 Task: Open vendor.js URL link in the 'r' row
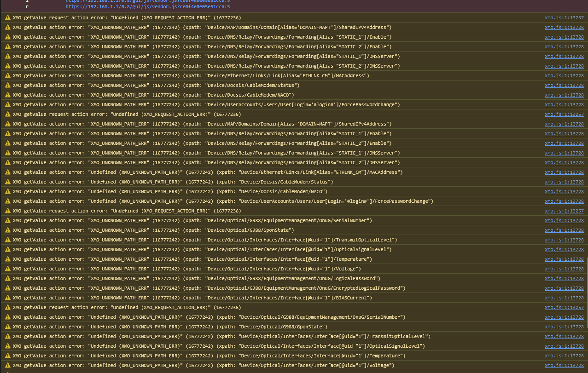click(x=148, y=7)
